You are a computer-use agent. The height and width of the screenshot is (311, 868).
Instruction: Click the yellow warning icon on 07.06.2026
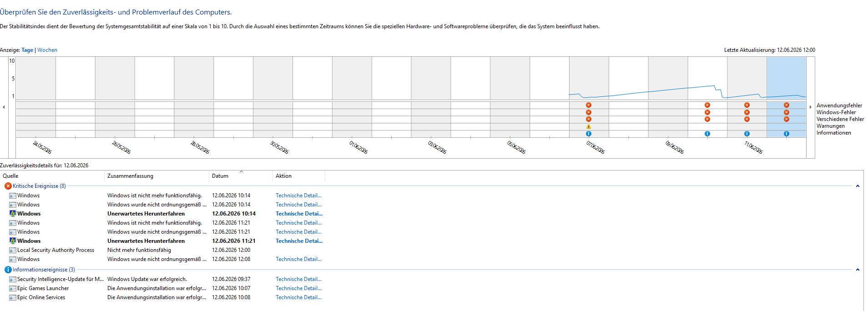click(588, 126)
